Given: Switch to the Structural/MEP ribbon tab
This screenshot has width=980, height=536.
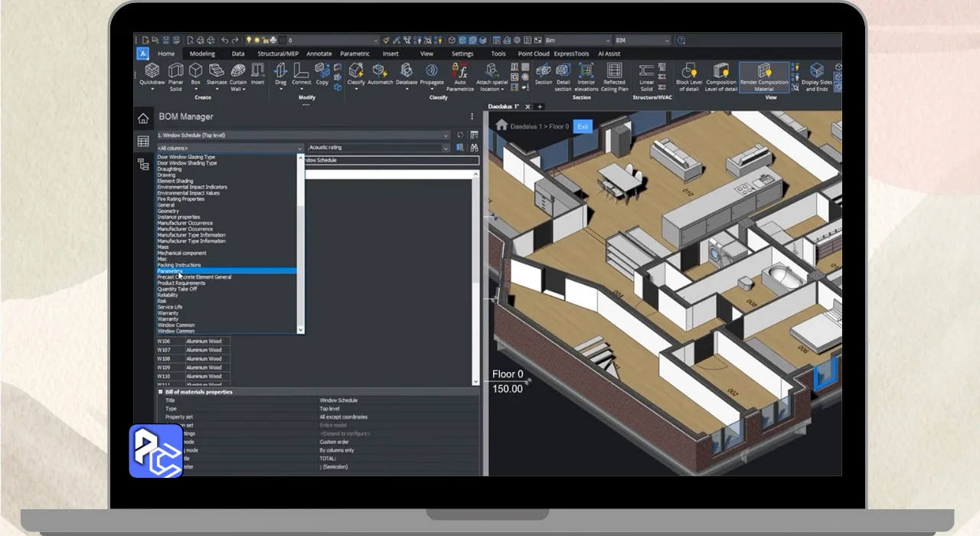Looking at the screenshot, I should tap(278, 54).
